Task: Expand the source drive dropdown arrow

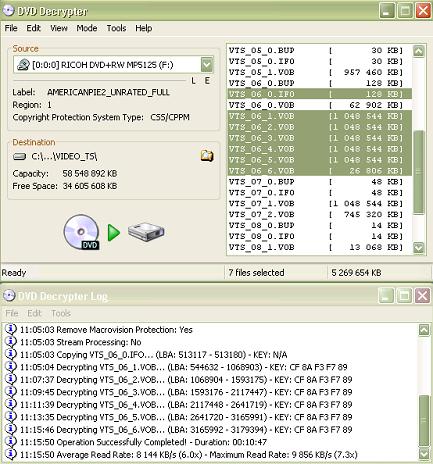Action: (207, 65)
